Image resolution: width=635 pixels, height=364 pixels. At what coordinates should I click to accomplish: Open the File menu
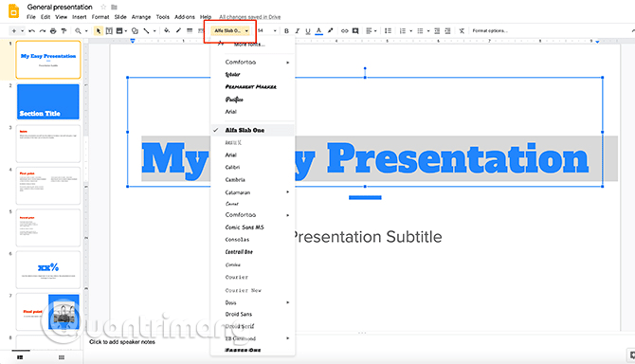pos(31,17)
